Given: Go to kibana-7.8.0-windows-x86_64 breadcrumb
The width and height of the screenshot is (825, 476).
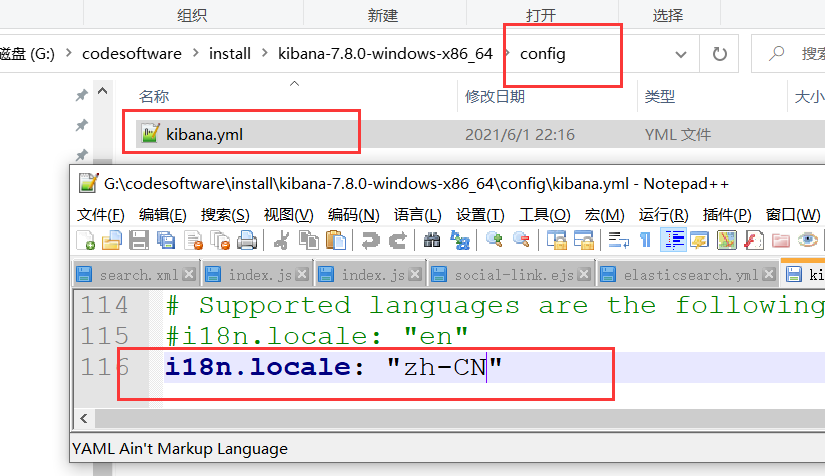Looking at the screenshot, I should point(385,54).
